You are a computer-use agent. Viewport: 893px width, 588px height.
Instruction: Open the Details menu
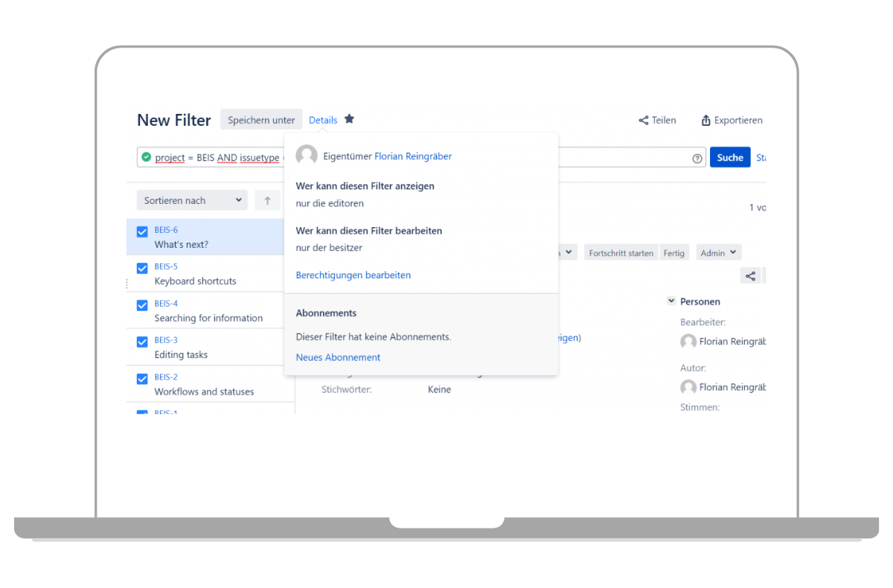click(322, 119)
